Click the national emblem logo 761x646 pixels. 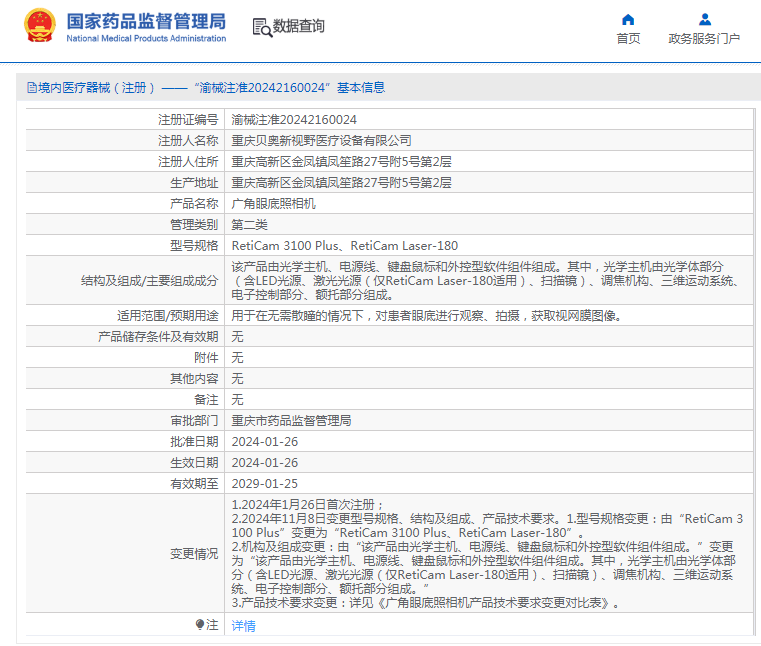(x=40, y=26)
